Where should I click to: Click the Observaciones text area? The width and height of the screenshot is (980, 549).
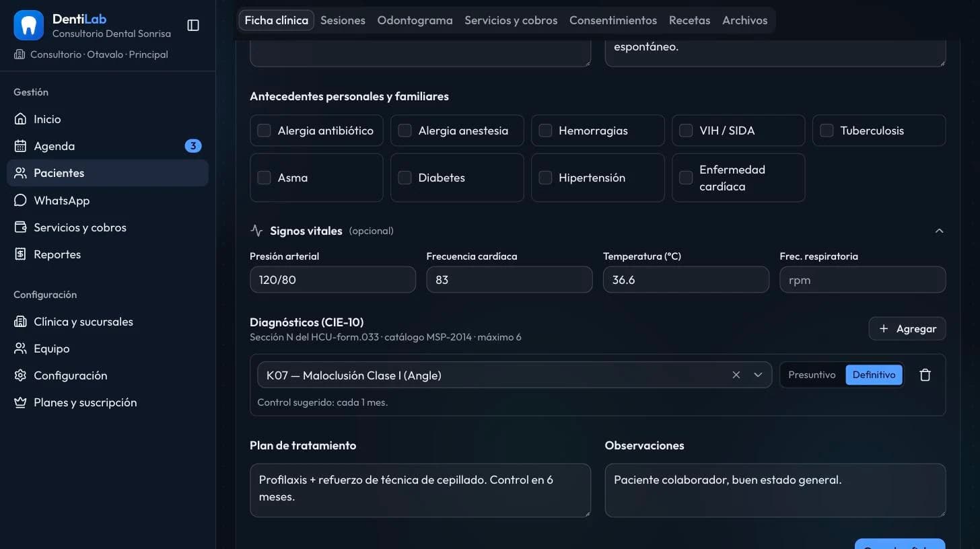point(775,490)
